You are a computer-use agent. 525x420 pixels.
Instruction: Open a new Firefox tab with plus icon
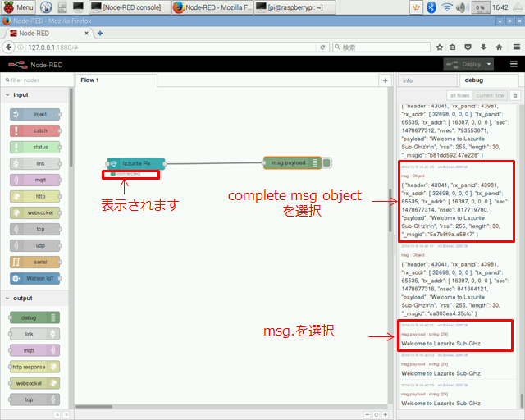coord(100,33)
